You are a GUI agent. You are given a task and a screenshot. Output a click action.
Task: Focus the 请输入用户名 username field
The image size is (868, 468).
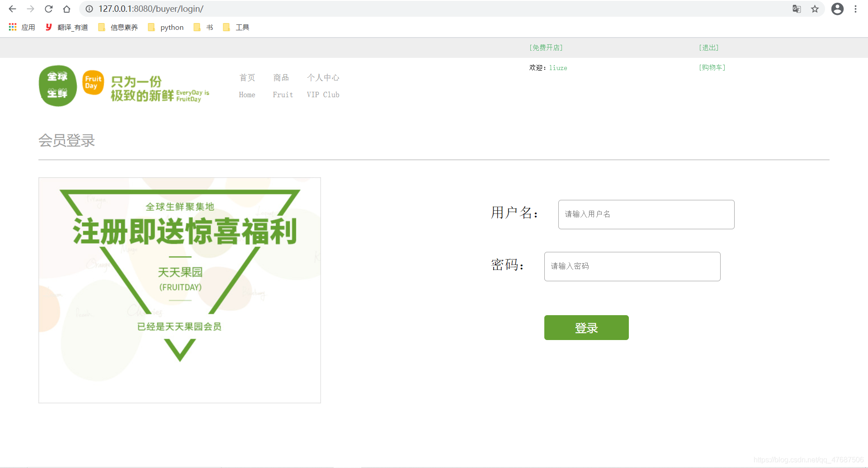pyautogui.click(x=646, y=214)
